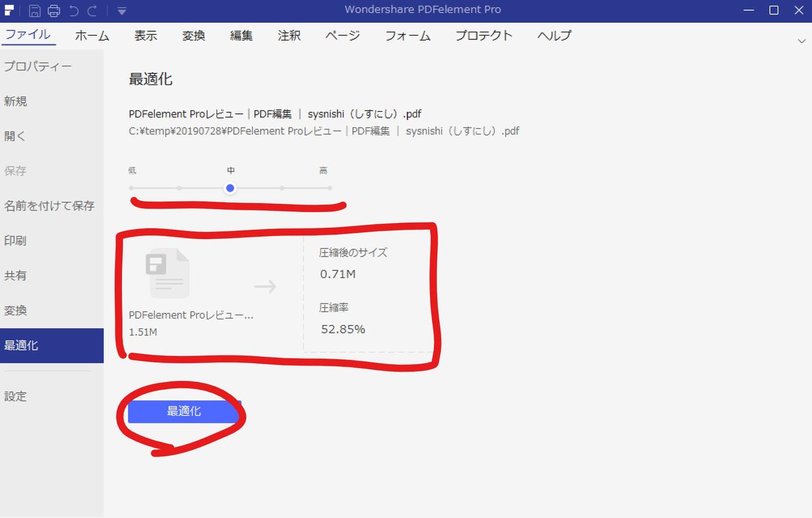
Task: Click the PDFelement app logo icon
Action: point(10,10)
